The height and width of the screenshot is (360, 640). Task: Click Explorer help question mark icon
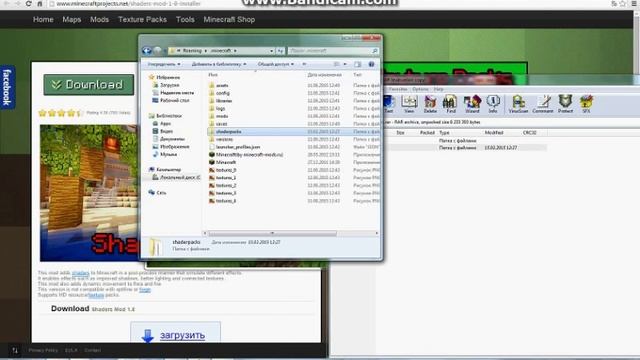click(371, 64)
